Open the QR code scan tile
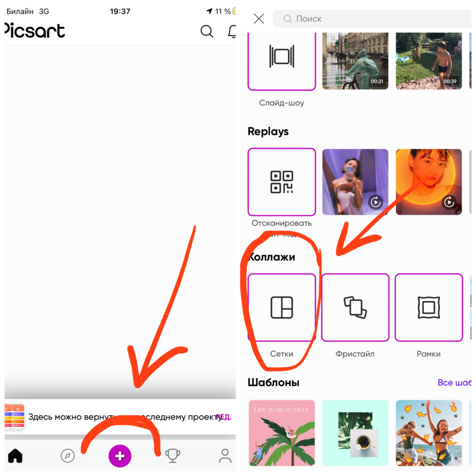This screenshot has height=476, width=476. pyautogui.click(x=282, y=182)
